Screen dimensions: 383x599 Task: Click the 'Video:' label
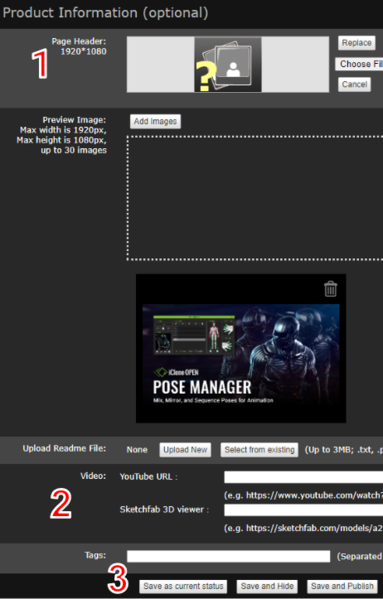coord(93,476)
